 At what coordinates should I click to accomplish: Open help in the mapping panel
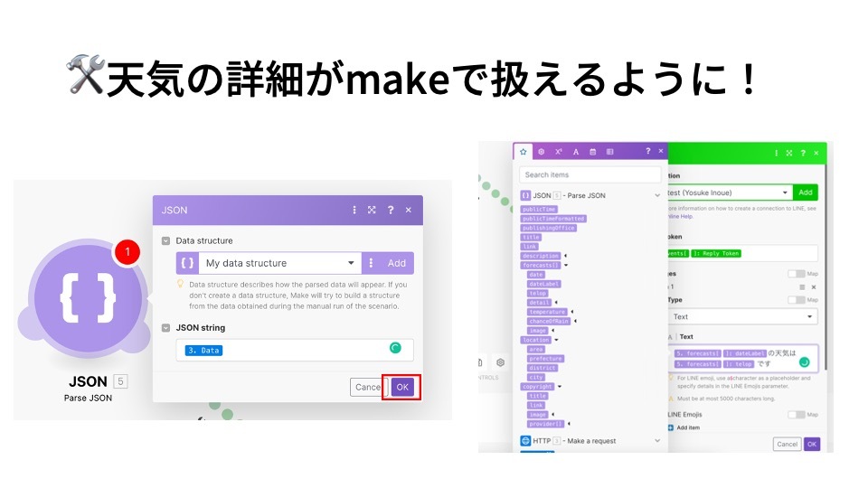[647, 151]
